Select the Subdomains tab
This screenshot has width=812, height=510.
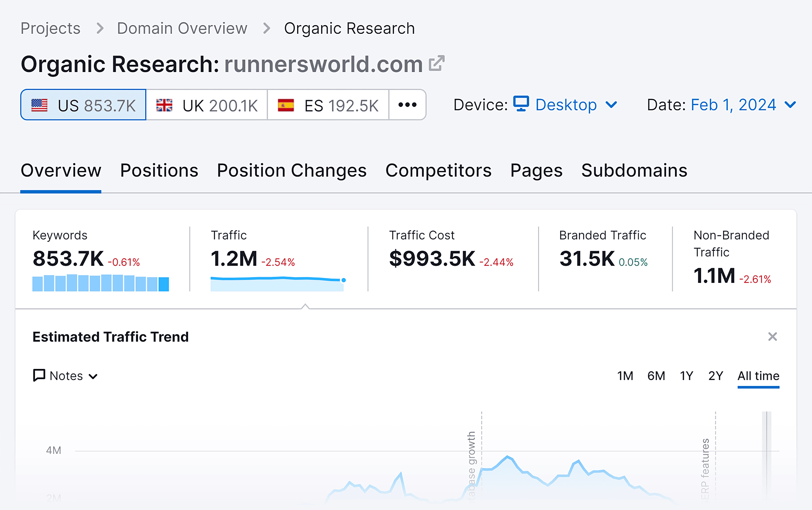[634, 170]
